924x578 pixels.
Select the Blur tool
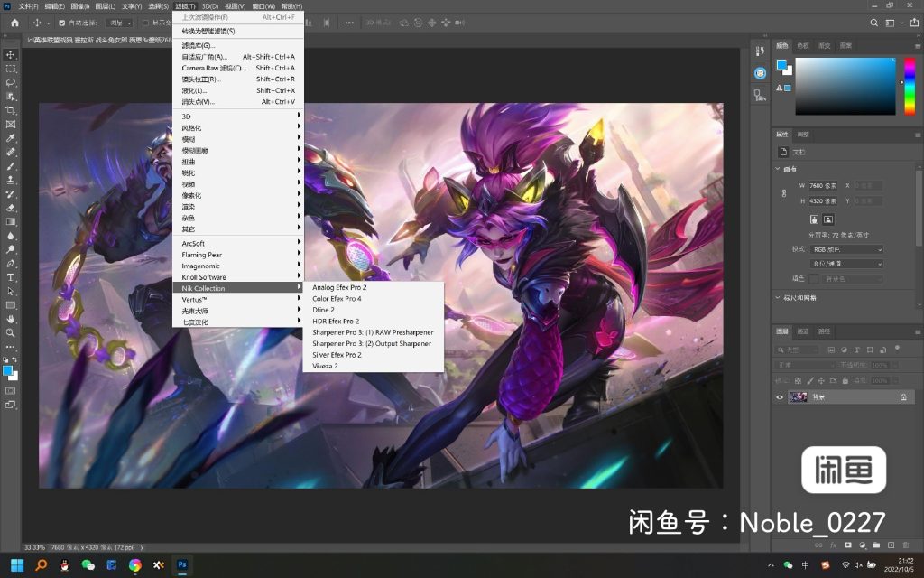click(x=11, y=236)
